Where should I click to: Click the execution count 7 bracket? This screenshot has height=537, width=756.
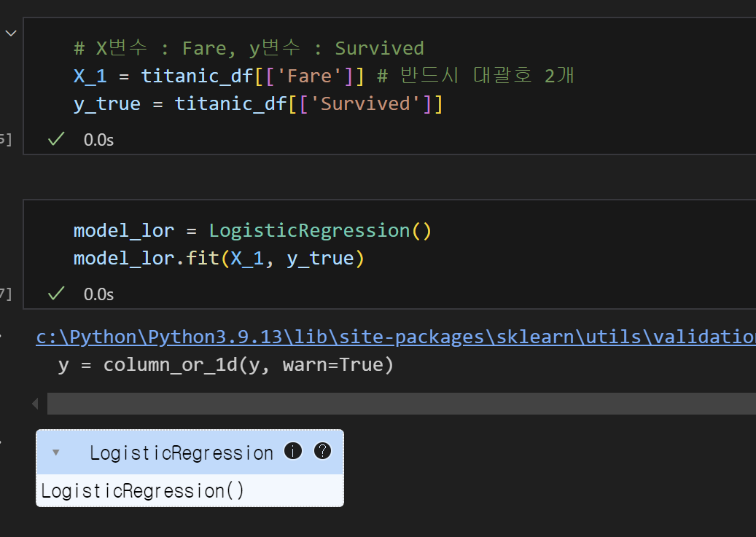[6, 294]
